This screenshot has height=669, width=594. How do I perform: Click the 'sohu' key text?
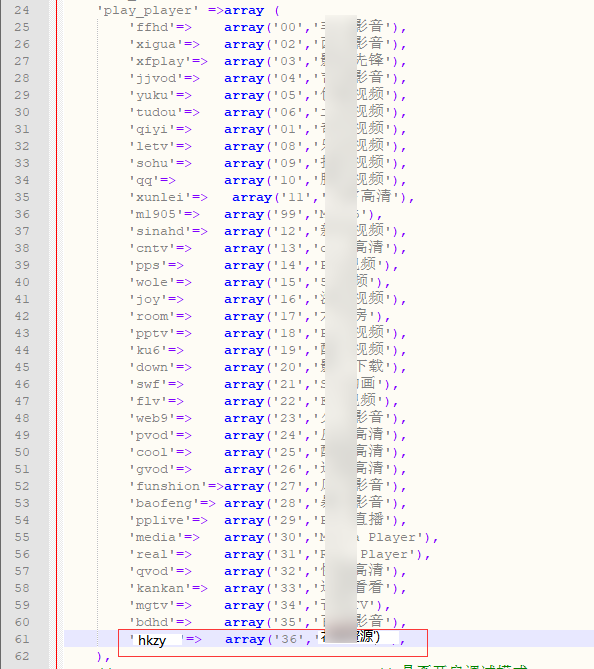(152, 163)
